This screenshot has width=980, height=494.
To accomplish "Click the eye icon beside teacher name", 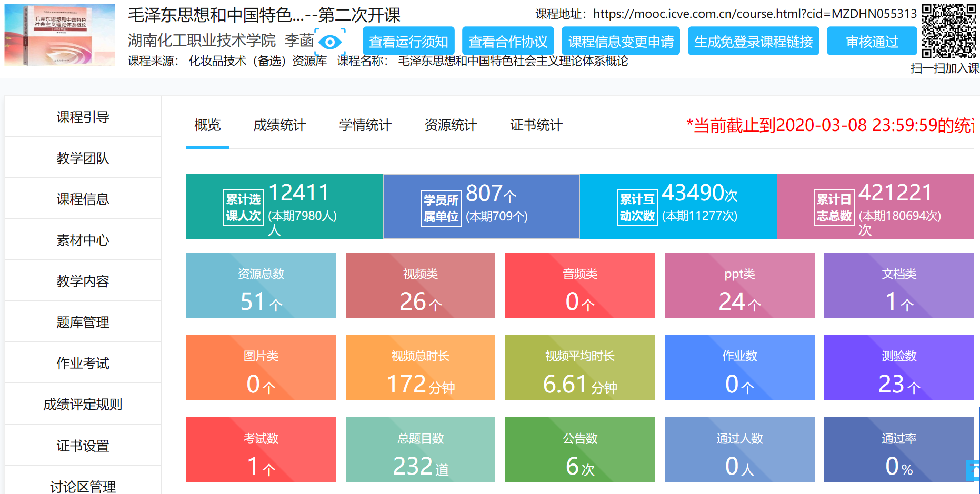I will click(x=330, y=42).
